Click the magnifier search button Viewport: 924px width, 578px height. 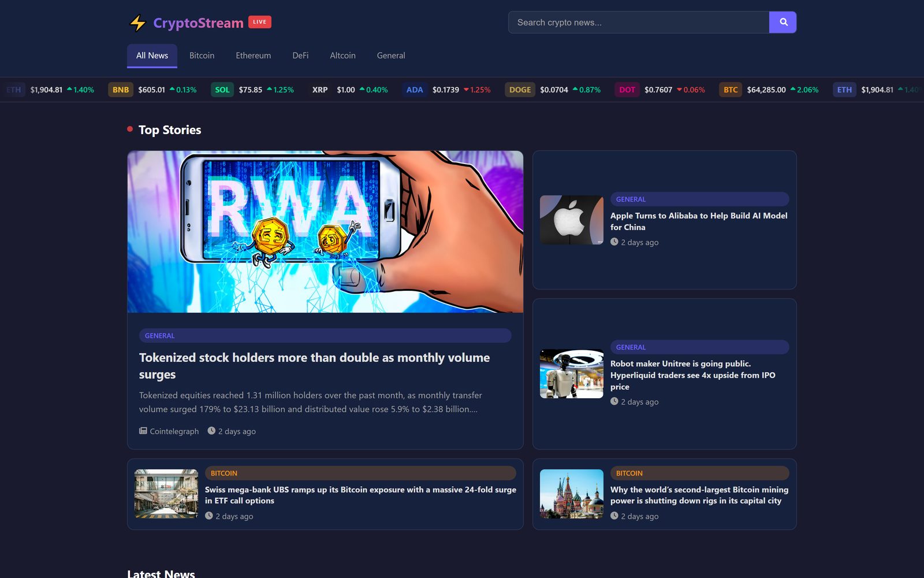(783, 22)
